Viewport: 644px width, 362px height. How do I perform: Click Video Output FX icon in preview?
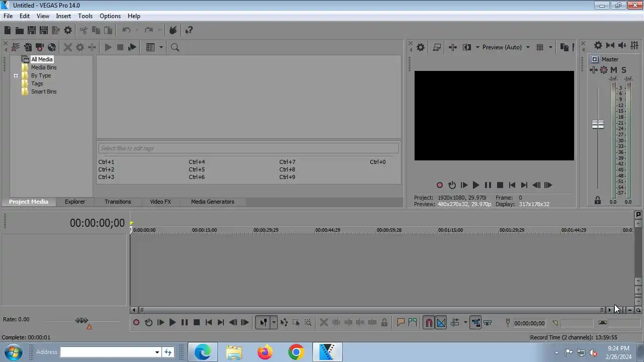[x=453, y=47]
